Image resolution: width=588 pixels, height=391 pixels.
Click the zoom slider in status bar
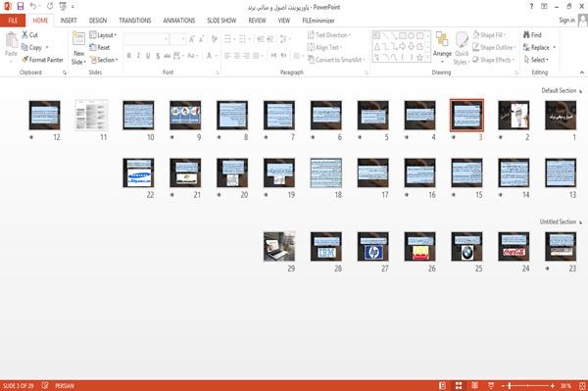pyautogui.click(x=527, y=386)
